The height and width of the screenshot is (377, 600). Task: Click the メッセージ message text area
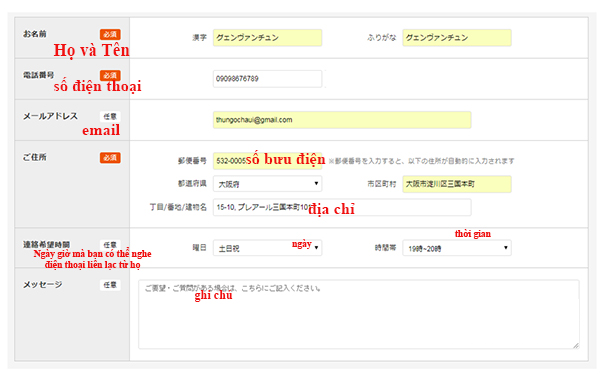coord(359,314)
